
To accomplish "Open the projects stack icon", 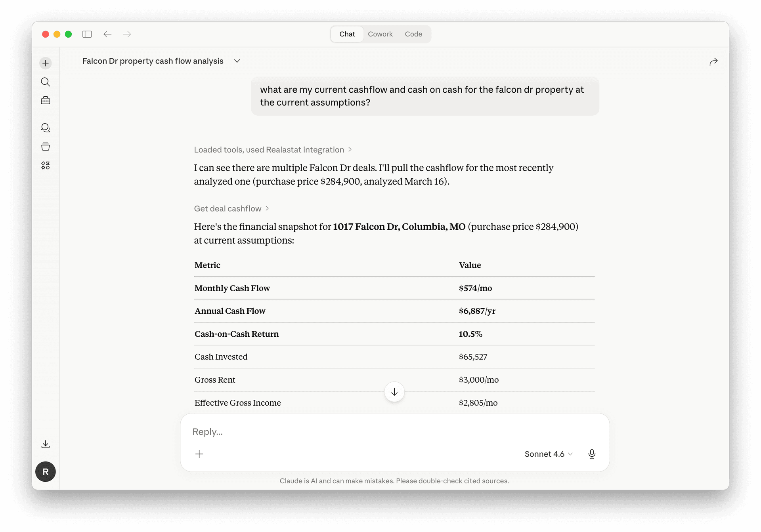I will click(46, 147).
